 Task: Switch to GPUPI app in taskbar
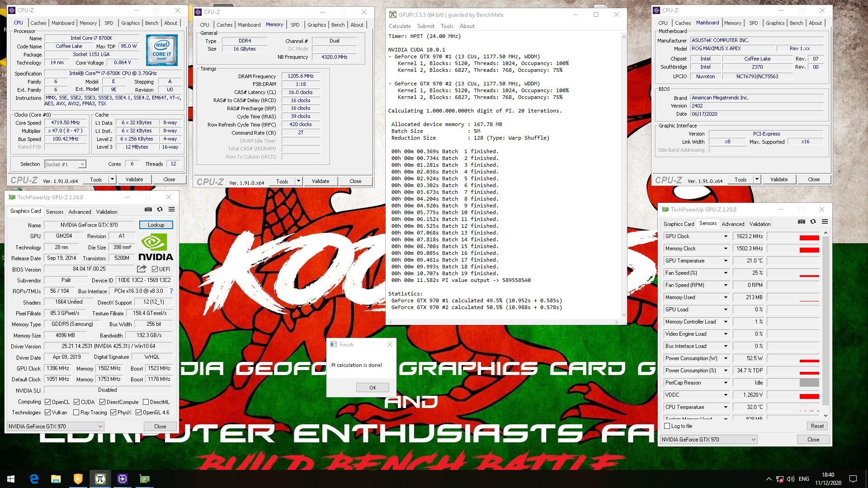pyautogui.click(x=100, y=479)
